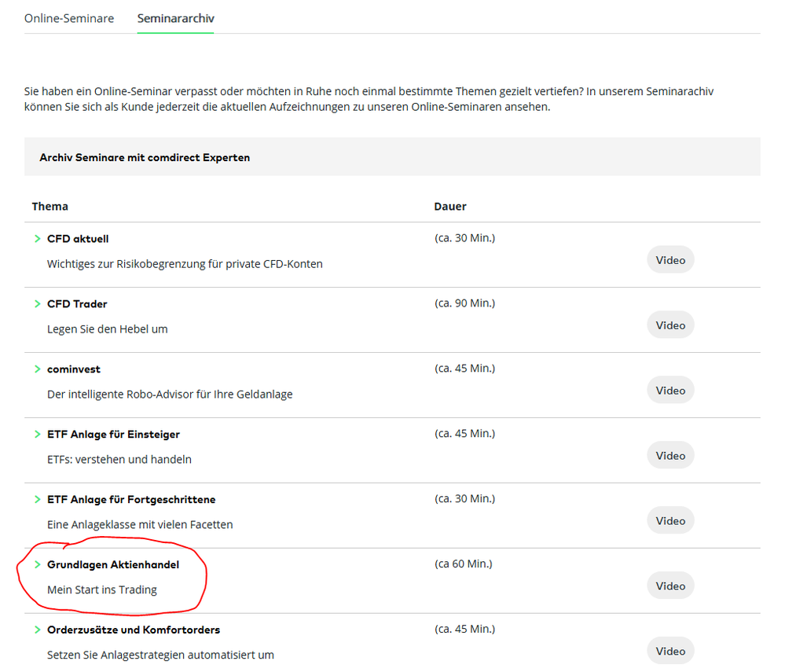Switch to the Online-Seminare tab
Viewport: 785px width, 672px height.
coord(69,18)
